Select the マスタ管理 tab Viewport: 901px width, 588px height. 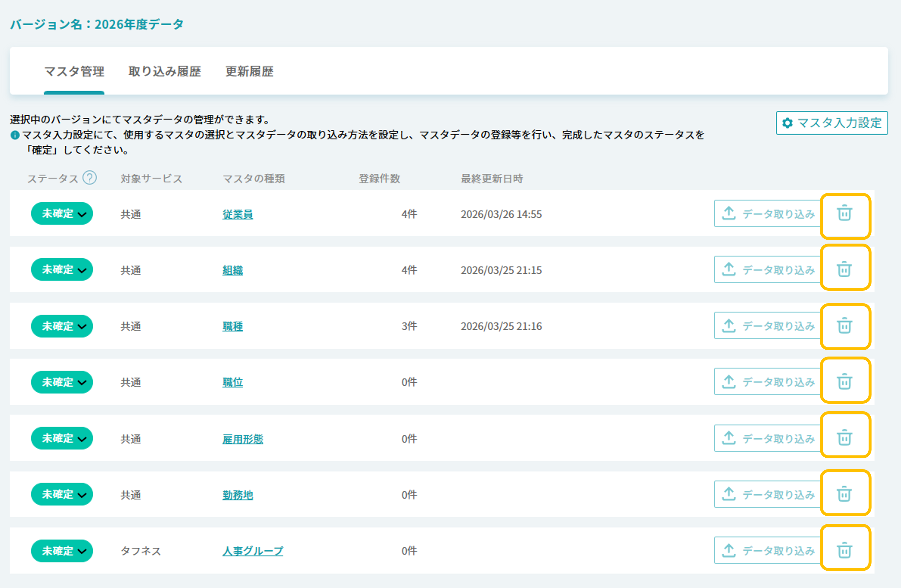pyautogui.click(x=74, y=72)
